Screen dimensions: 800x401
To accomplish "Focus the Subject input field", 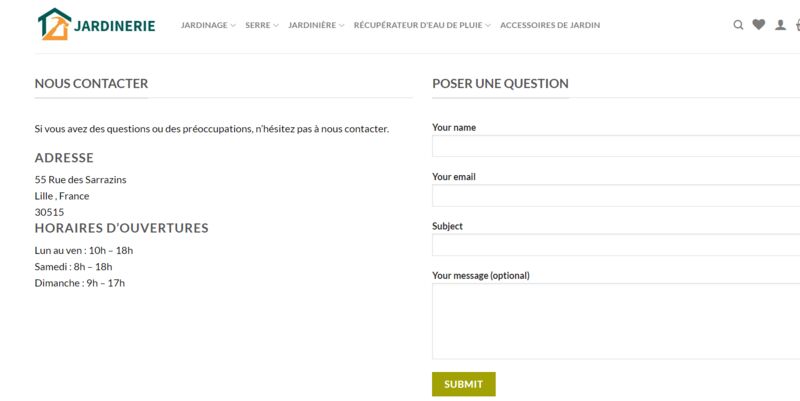I will tap(616, 245).
